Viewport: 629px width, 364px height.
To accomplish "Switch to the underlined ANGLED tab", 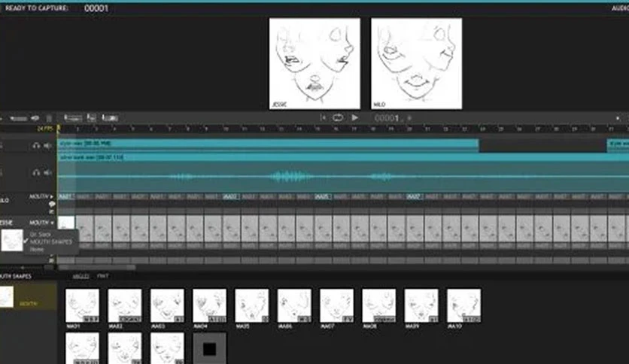I will [x=81, y=276].
